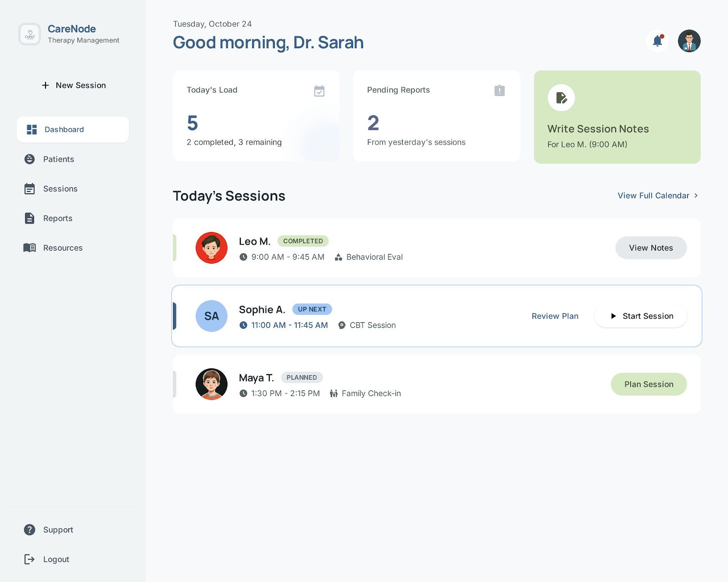Go to the Dashboard menu item
This screenshot has height=582, width=728.
click(73, 130)
